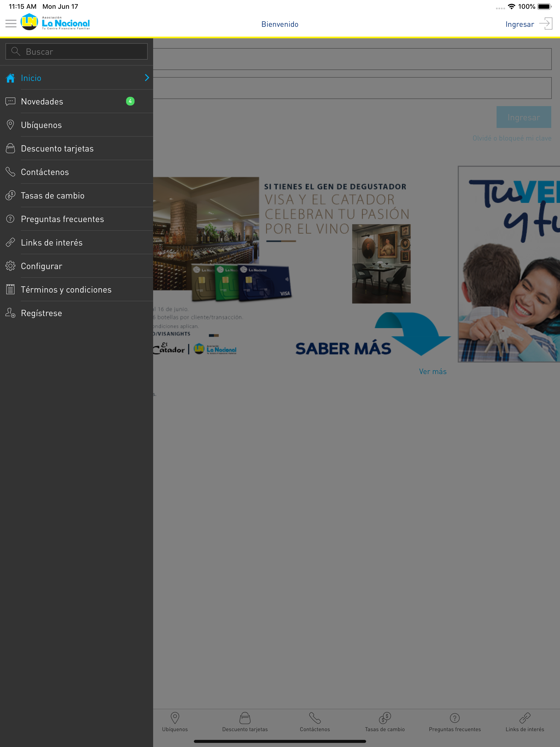Open Contáctenos in the side menu

pyautogui.click(x=76, y=172)
